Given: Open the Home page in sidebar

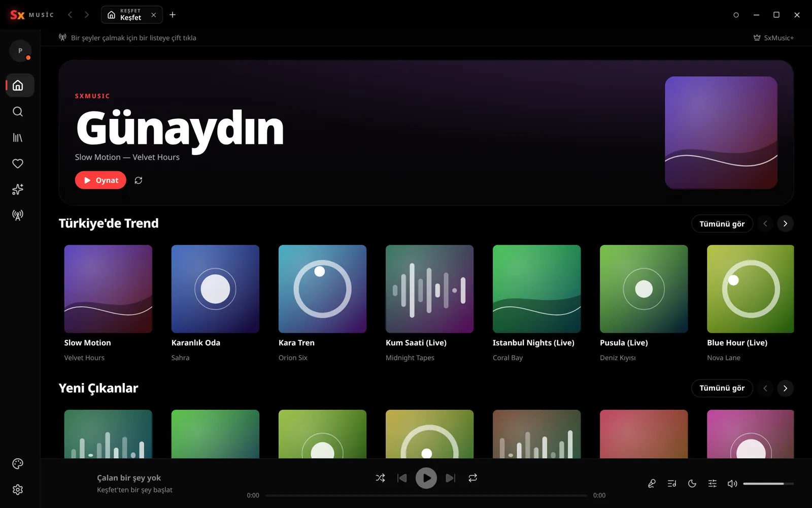Looking at the screenshot, I should tap(18, 85).
